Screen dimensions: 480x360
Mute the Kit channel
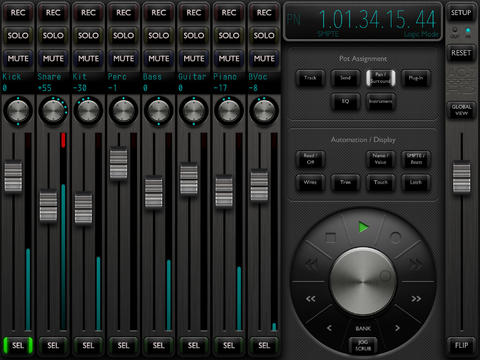[x=88, y=59]
